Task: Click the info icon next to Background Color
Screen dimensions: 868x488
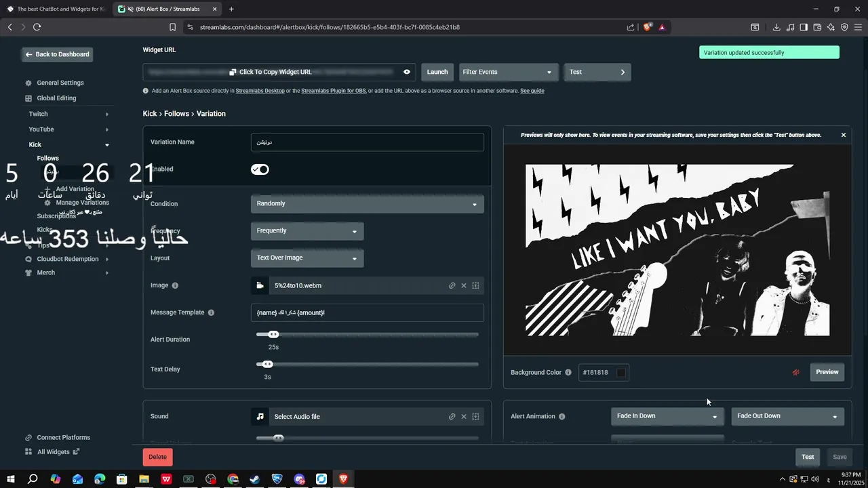Action: pos(568,372)
